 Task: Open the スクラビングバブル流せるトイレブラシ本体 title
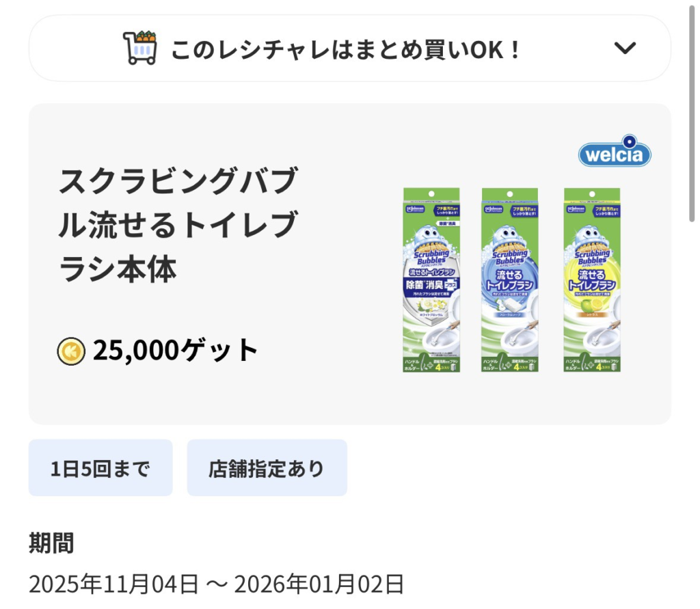pyautogui.click(x=179, y=226)
